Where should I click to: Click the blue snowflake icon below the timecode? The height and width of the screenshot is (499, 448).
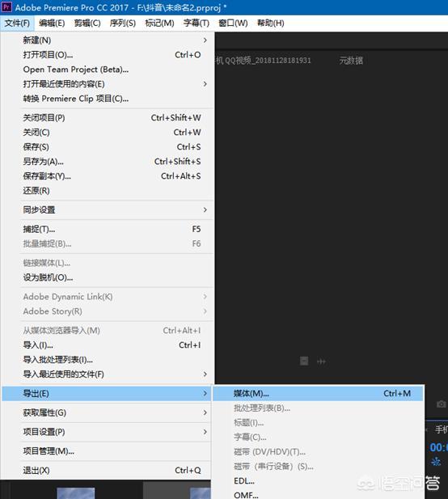click(x=436, y=462)
